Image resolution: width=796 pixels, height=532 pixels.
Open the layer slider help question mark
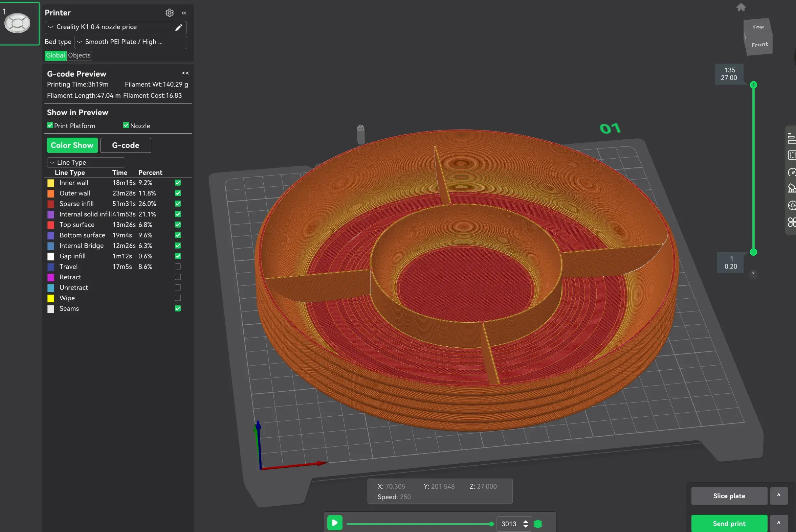point(753,274)
